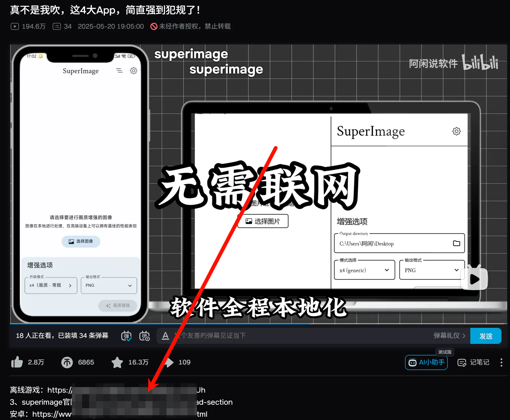The image size is (510, 420).
Task: Open the more options three-dot menu
Action: point(501,362)
